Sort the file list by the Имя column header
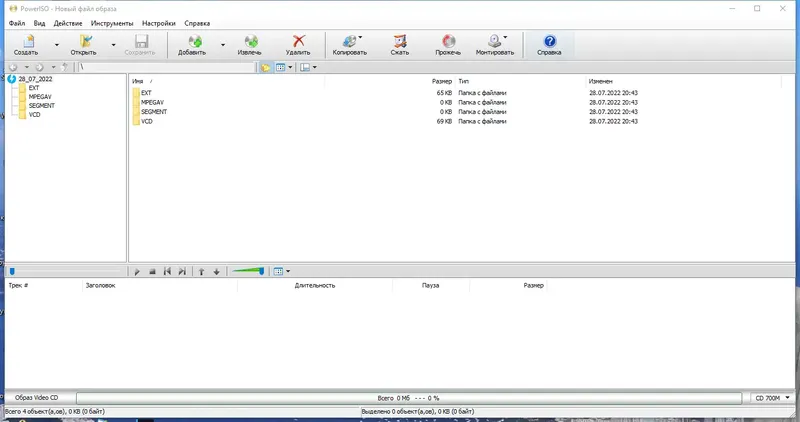This screenshot has height=422, width=800. 138,81
